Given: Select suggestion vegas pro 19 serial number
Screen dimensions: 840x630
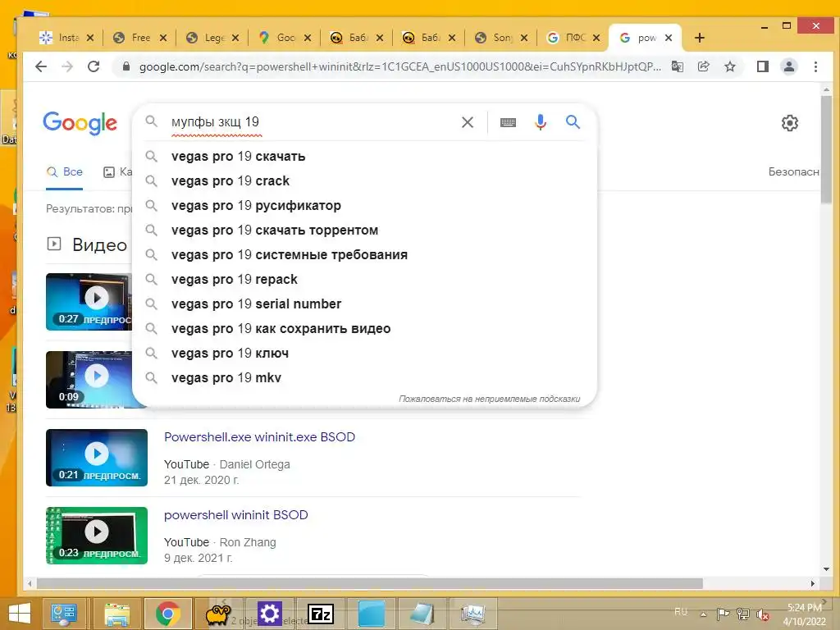Looking at the screenshot, I should 364,304.
